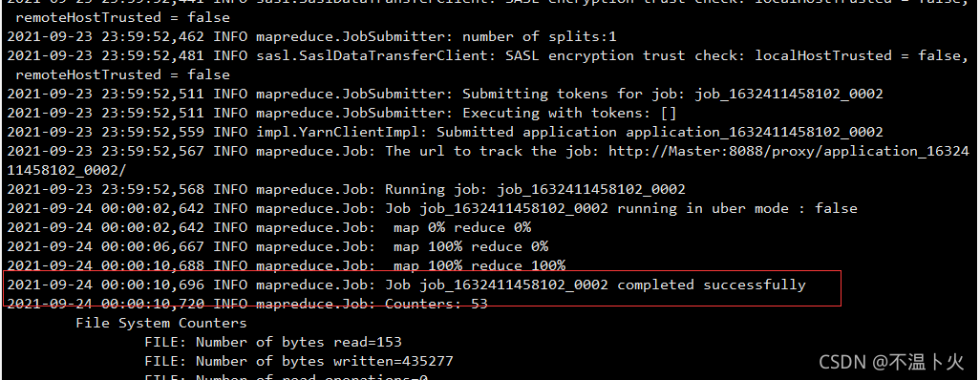Click 'FILE: Number of bytes written=435277'
Image resolution: width=980 pixels, height=380 pixels.
[x=299, y=361]
